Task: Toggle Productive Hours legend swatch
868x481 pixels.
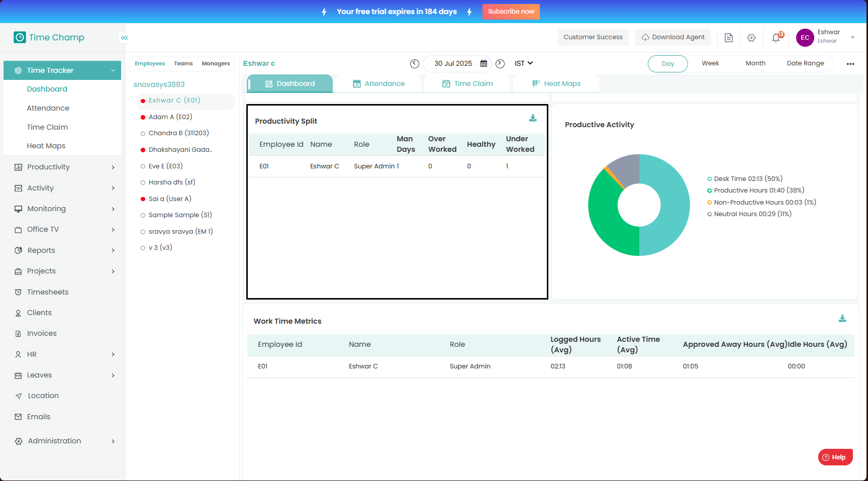Action: click(x=709, y=190)
